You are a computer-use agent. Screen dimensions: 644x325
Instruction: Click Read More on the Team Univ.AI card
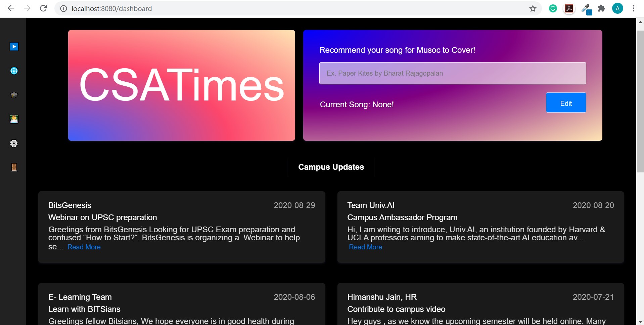click(365, 247)
